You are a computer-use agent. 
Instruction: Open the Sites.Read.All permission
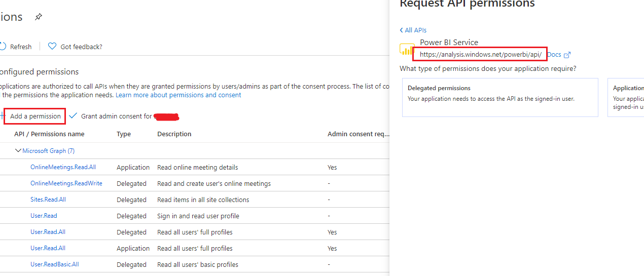[x=48, y=200]
